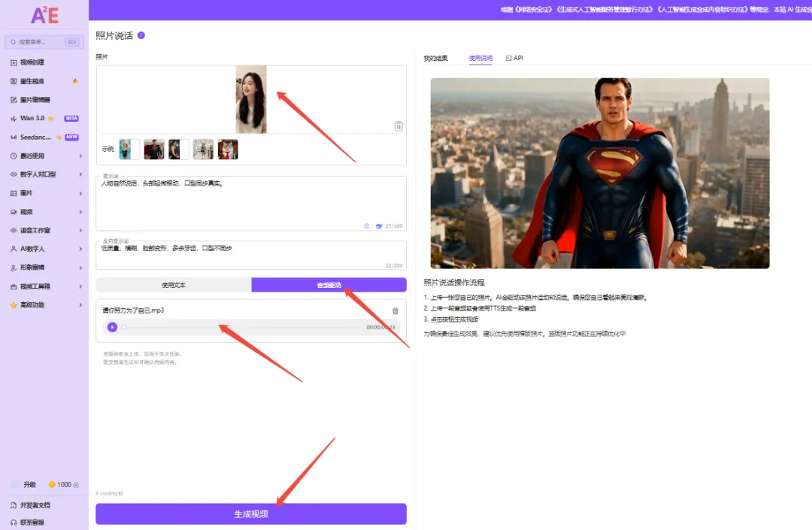
Task: Click the AI数字人 sidebar icon
Action: pos(14,249)
